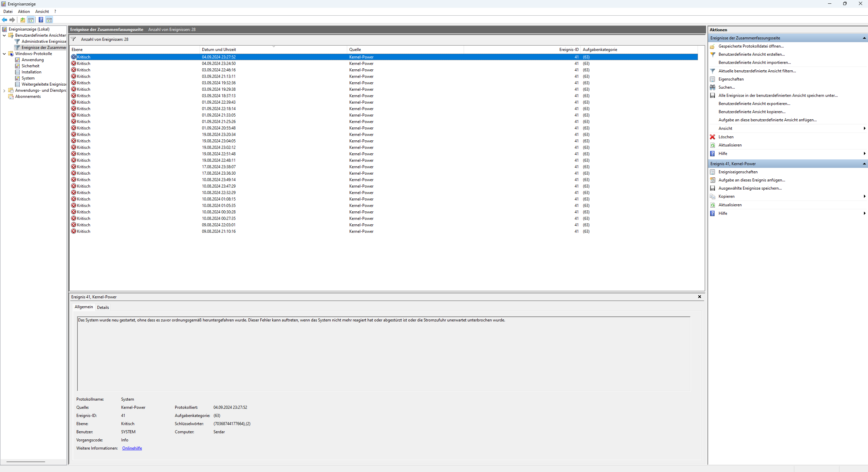
Task: Click funnel icon for Aktuelle benutzerdefinierte Ansicht filtern
Action: 713,71
